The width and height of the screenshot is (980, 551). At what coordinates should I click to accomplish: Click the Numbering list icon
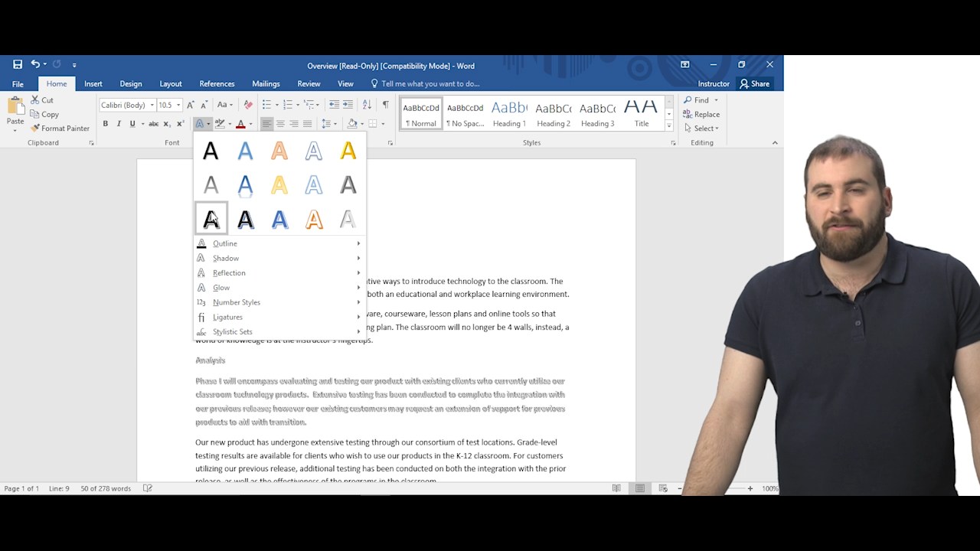coord(288,105)
